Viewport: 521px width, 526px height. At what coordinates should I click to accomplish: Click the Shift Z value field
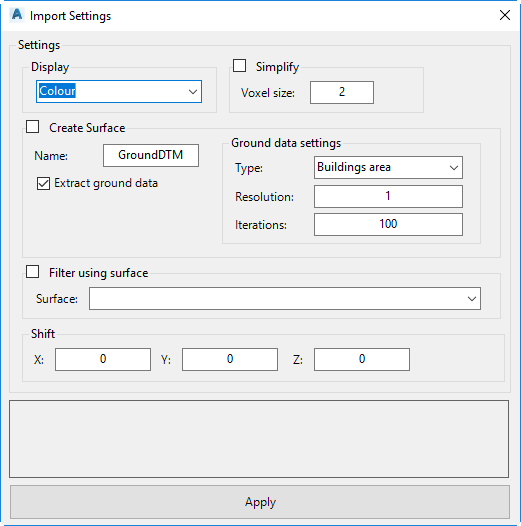pyautogui.click(x=362, y=359)
